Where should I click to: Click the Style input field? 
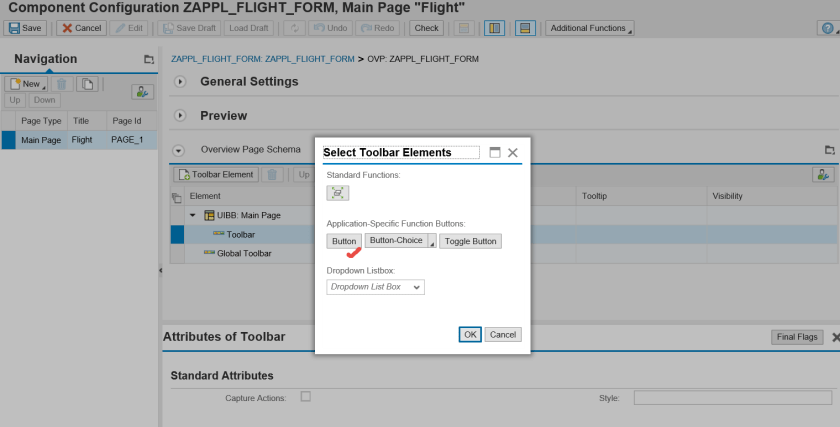(x=733, y=397)
